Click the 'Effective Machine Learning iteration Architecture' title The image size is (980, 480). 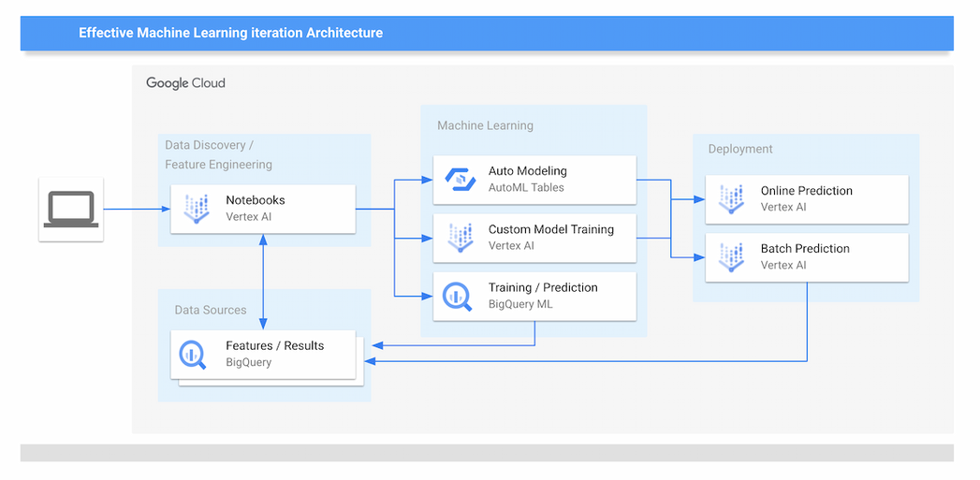(230, 33)
